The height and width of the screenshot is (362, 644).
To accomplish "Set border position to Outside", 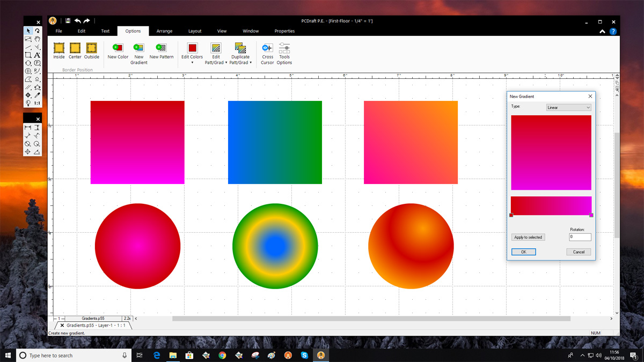I will tap(91, 48).
